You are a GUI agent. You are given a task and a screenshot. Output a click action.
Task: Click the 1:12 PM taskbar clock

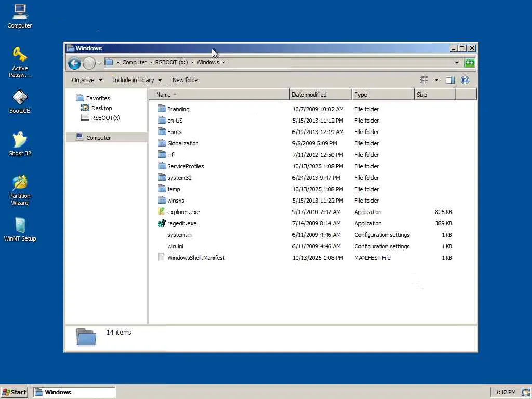coord(506,392)
